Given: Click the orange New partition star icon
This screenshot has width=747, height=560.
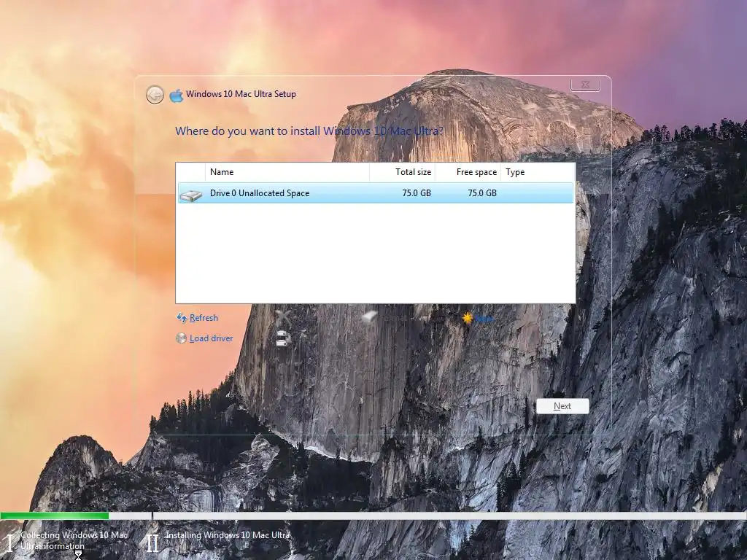Looking at the screenshot, I should 468,318.
